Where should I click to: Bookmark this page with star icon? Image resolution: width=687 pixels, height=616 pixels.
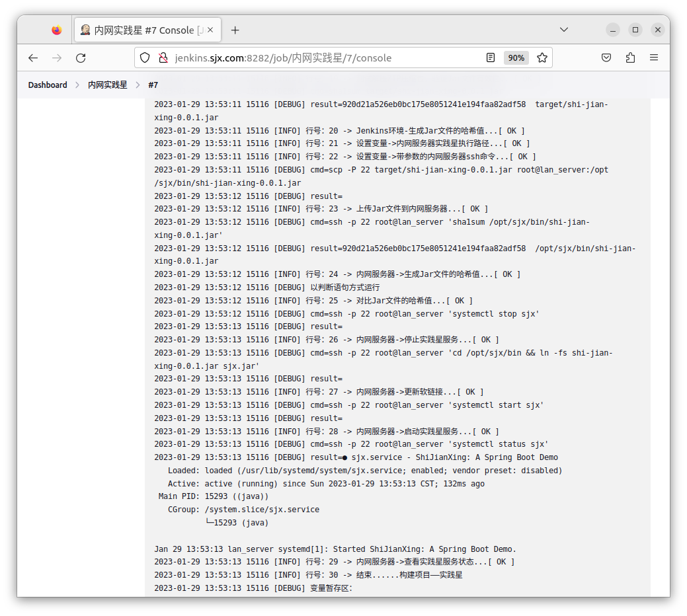tap(542, 58)
